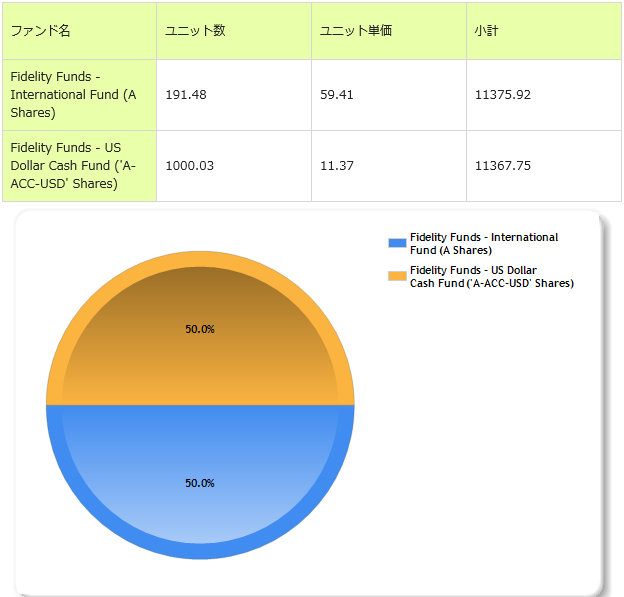Click the orange upper half of the pie chart
The height and width of the screenshot is (597, 624).
(x=200, y=370)
